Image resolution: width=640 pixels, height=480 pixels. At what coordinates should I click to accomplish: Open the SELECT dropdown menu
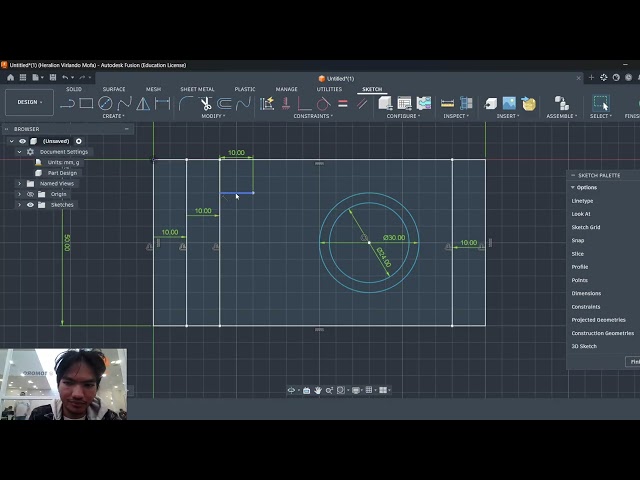601,116
